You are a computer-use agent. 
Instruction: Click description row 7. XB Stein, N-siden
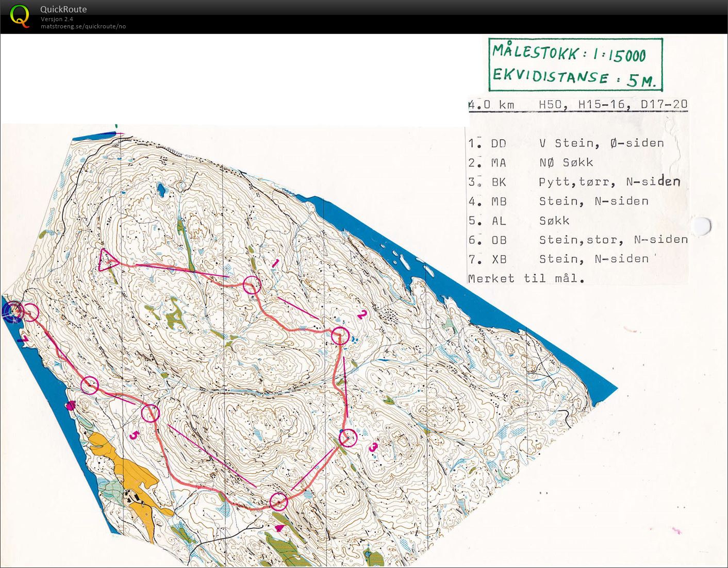click(558, 259)
